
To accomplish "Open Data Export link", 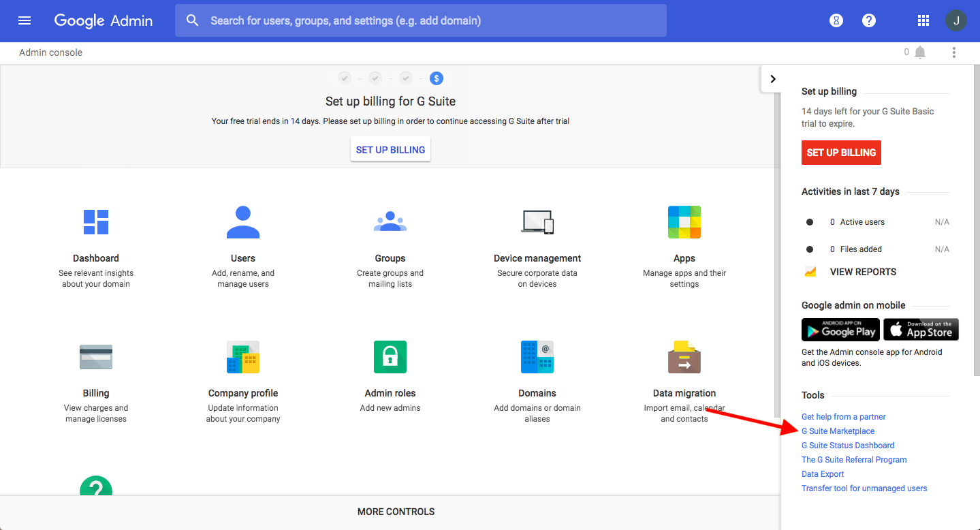I will 823,474.
